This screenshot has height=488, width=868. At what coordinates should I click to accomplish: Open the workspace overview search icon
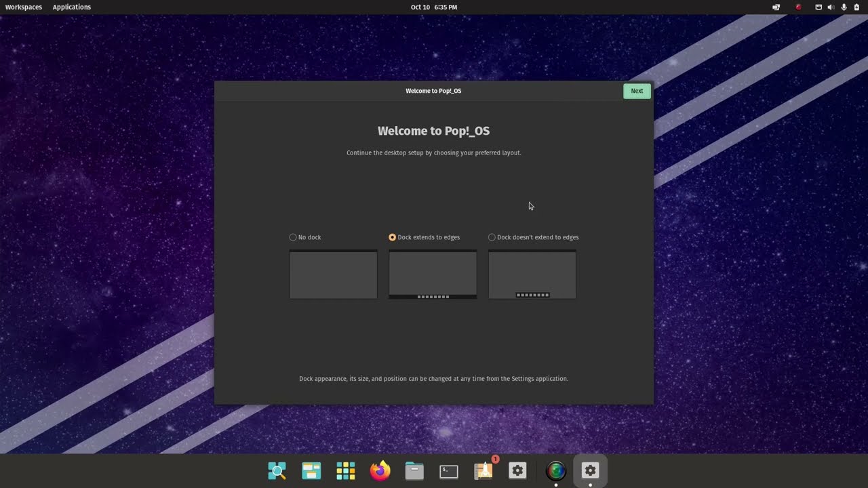pos(277,470)
